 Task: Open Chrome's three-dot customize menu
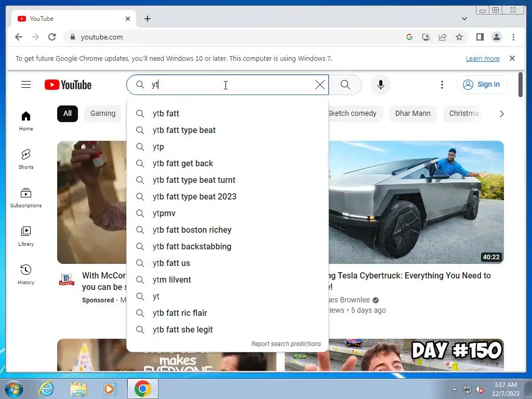(x=513, y=37)
